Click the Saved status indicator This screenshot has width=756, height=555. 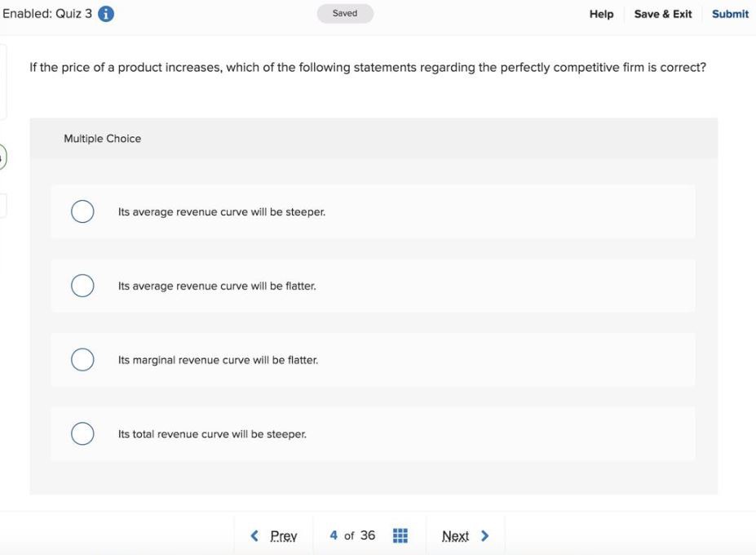(344, 13)
